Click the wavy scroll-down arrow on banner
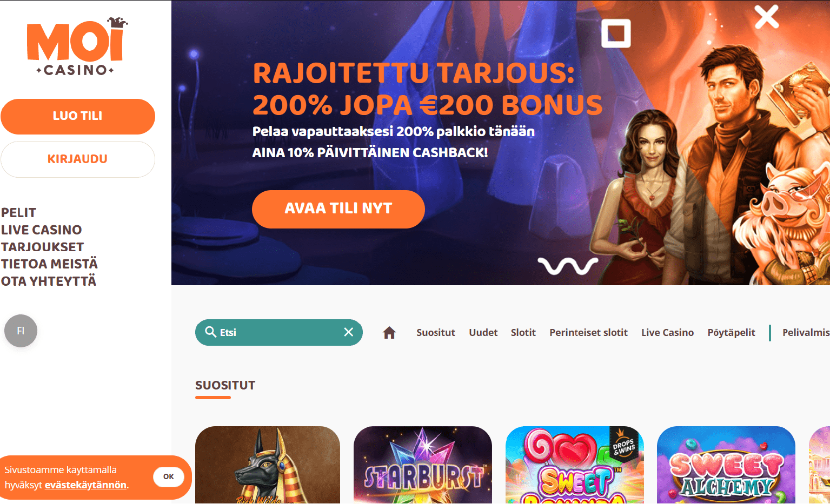This screenshot has width=830, height=504. click(568, 265)
